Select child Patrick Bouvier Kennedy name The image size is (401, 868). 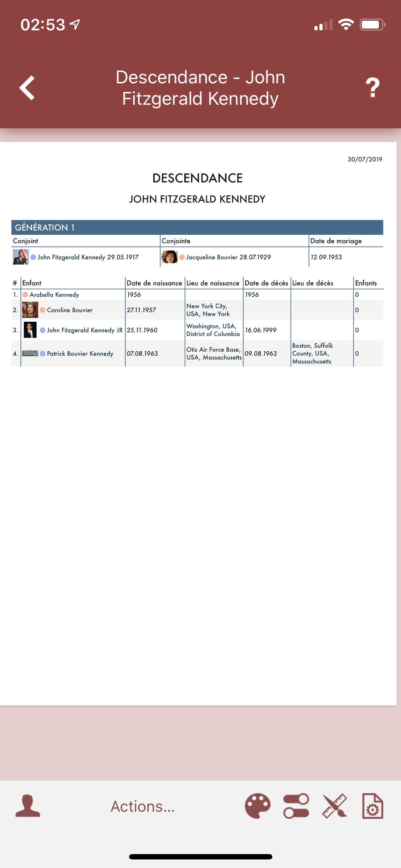pyautogui.click(x=80, y=353)
